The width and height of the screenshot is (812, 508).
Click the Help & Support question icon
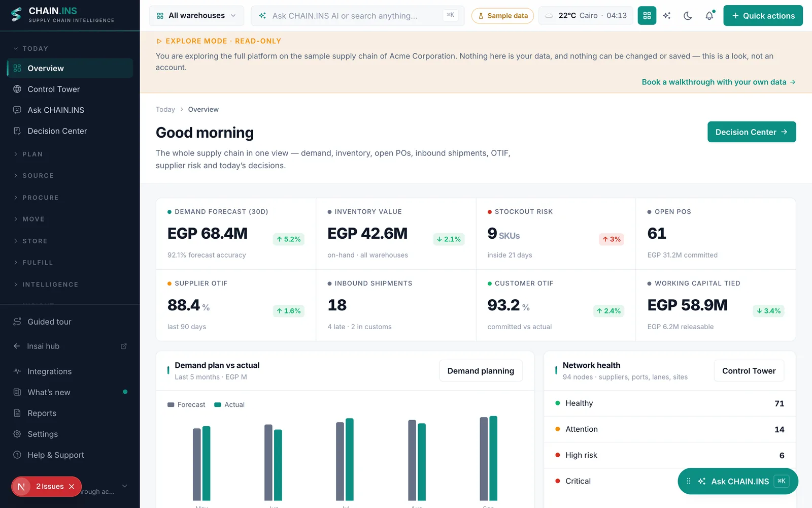[x=17, y=455]
